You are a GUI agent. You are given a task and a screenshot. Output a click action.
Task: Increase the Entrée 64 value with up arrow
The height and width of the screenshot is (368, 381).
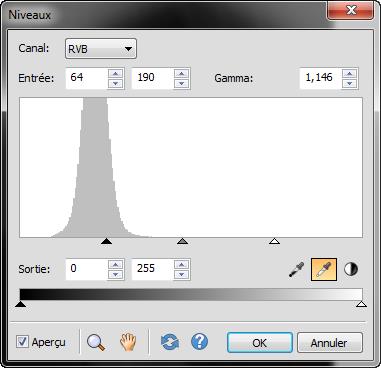point(116,74)
